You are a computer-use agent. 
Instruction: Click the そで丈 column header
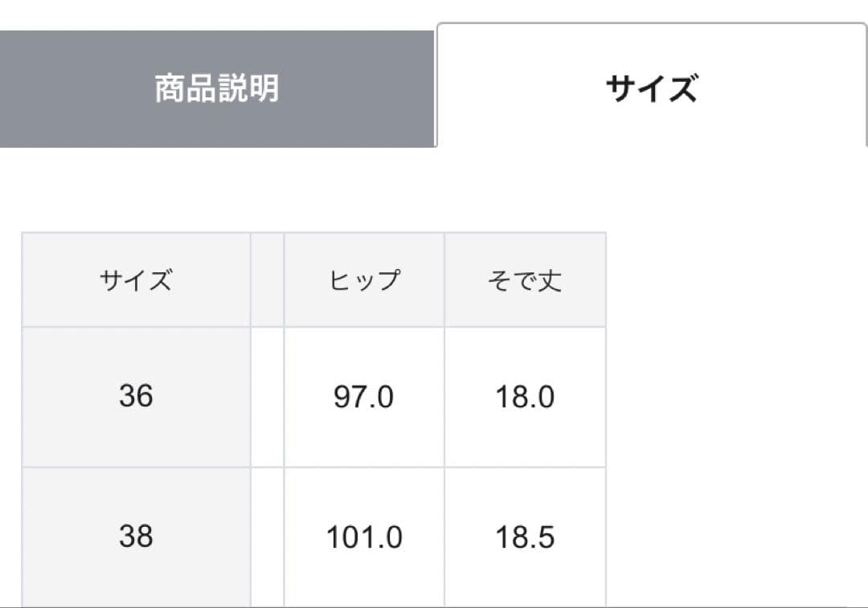coord(525,280)
